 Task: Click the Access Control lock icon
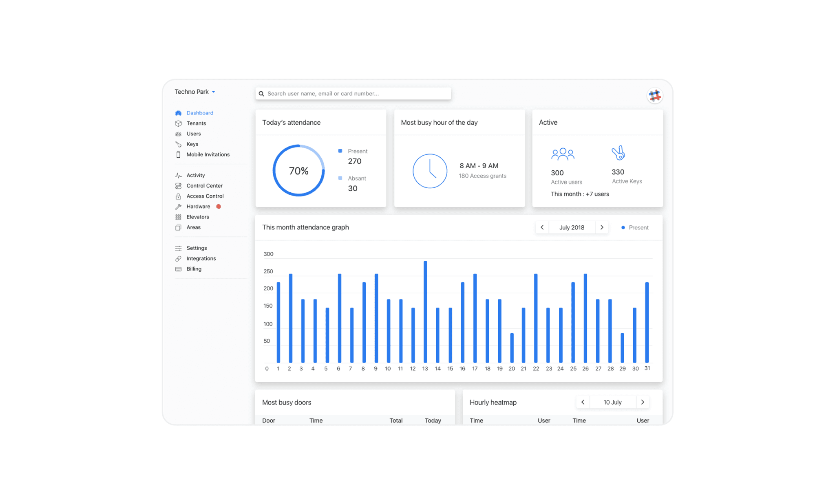178,196
